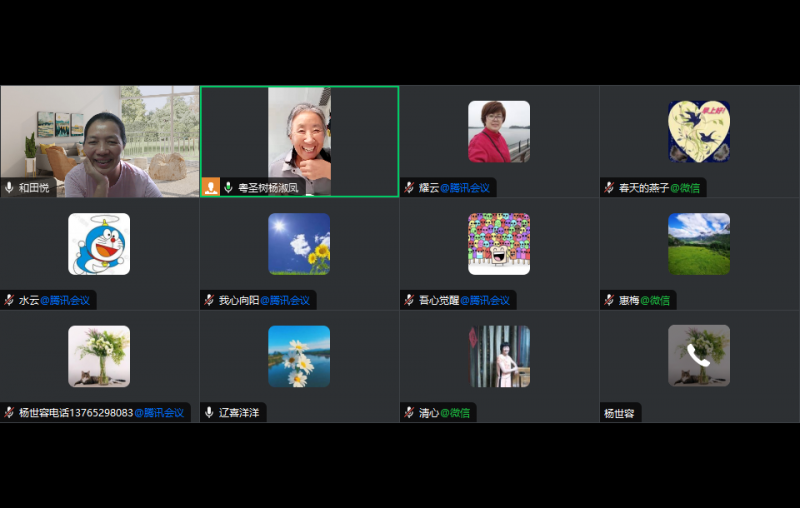Image resolution: width=800 pixels, height=508 pixels.
Task: Click the muted mic icon beside 耀云
Action: pos(409,187)
